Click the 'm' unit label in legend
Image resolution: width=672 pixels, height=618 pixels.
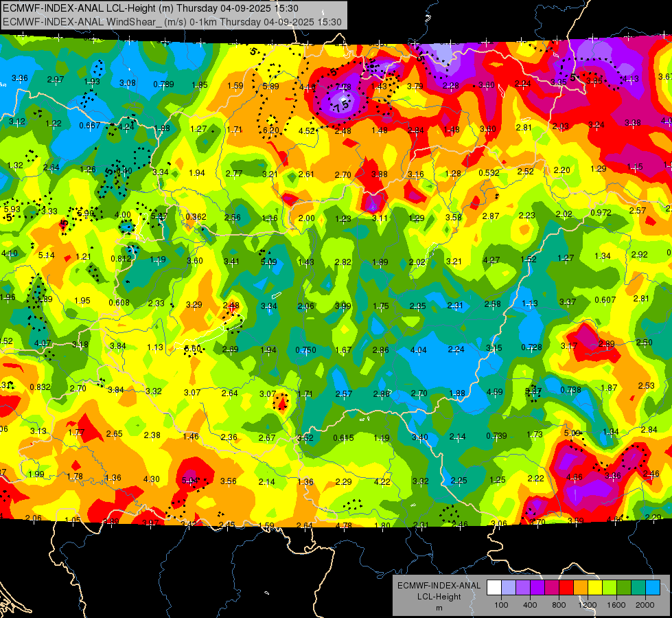(x=439, y=608)
